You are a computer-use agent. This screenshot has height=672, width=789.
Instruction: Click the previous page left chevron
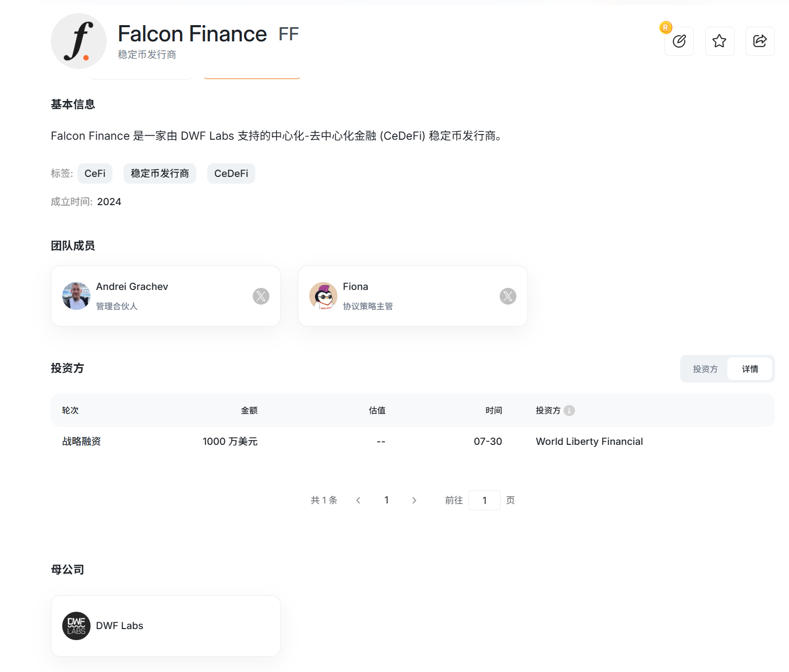click(x=358, y=500)
